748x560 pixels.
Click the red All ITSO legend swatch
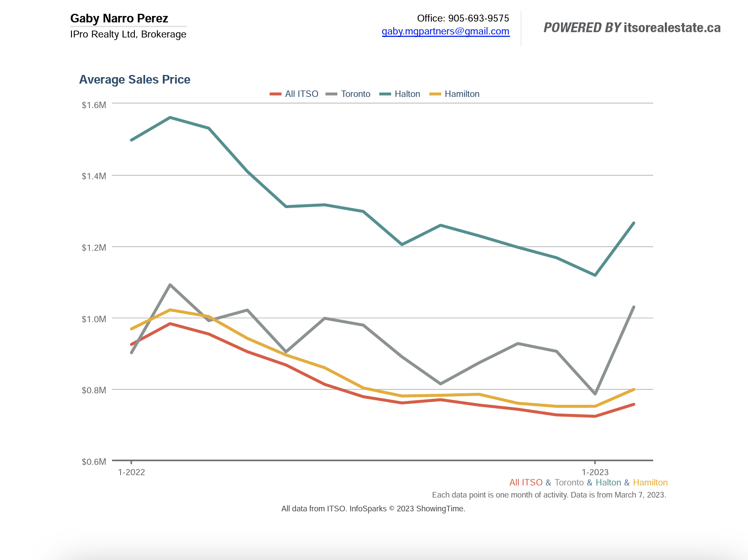(x=275, y=94)
